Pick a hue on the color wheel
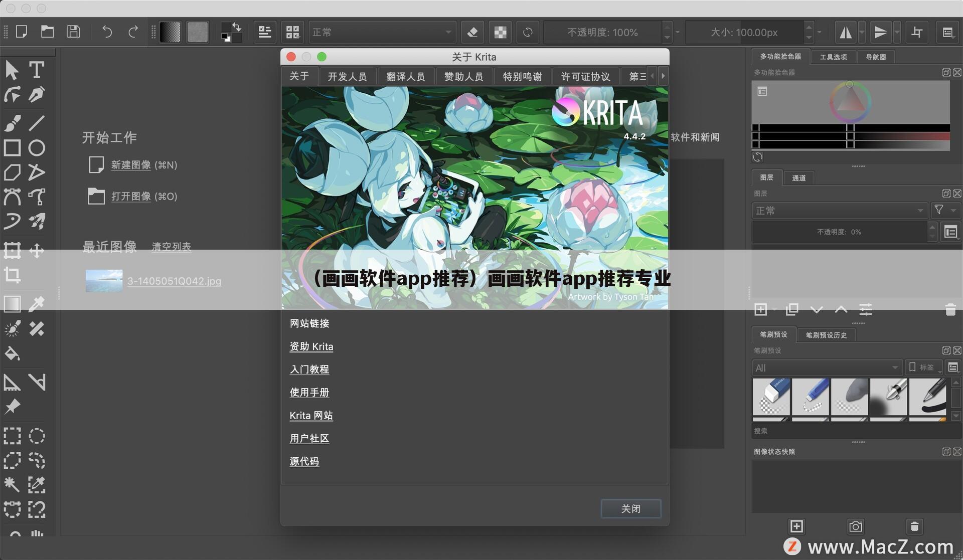Viewport: 963px width, 560px height. click(850, 102)
